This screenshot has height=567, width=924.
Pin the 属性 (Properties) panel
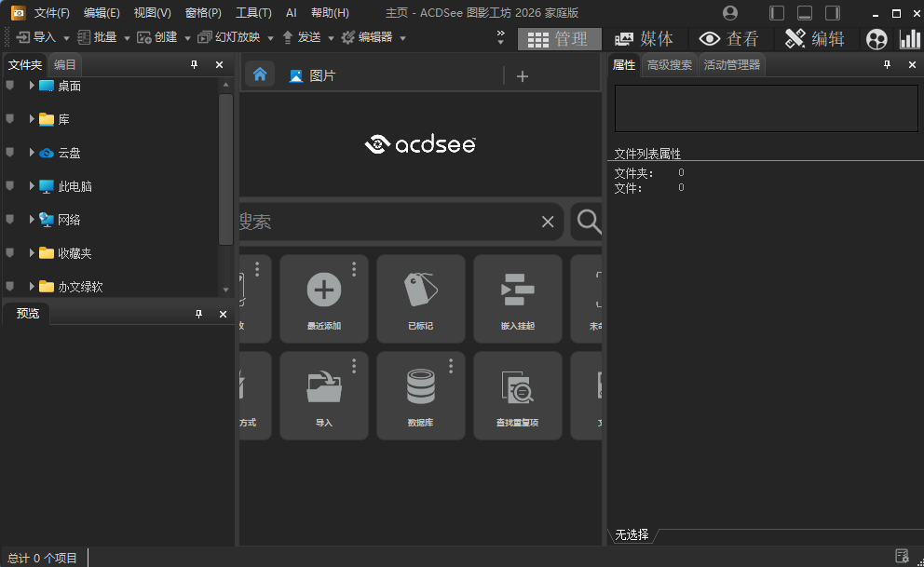click(x=887, y=64)
